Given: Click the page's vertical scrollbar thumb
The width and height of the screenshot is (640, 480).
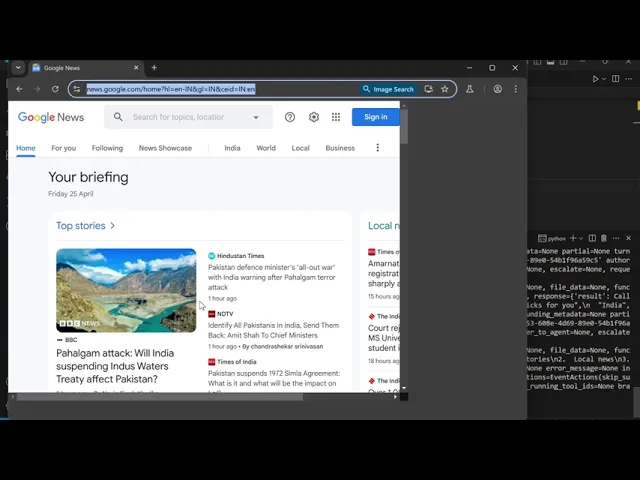Looking at the screenshot, I should click(404, 127).
